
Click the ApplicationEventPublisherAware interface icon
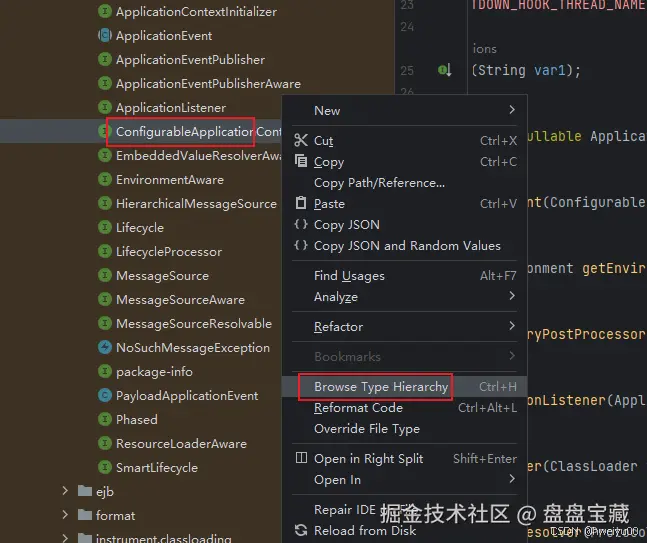click(105, 83)
